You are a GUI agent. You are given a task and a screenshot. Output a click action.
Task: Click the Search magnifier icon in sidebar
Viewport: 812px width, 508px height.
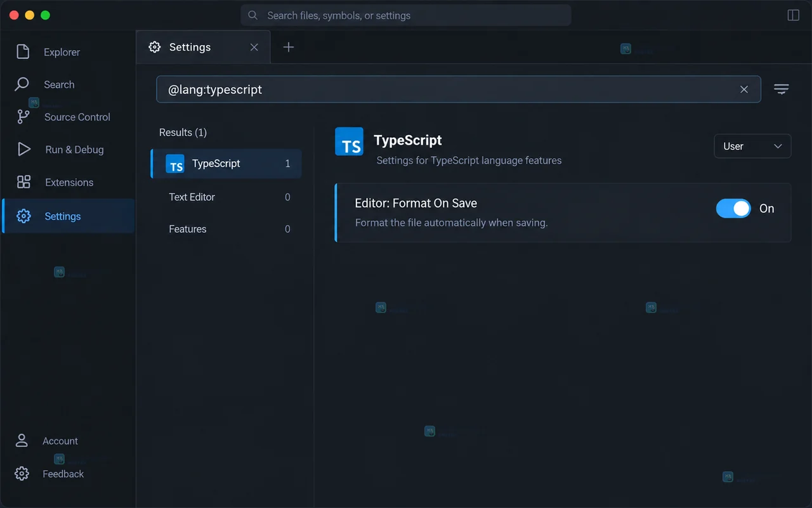pos(22,84)
